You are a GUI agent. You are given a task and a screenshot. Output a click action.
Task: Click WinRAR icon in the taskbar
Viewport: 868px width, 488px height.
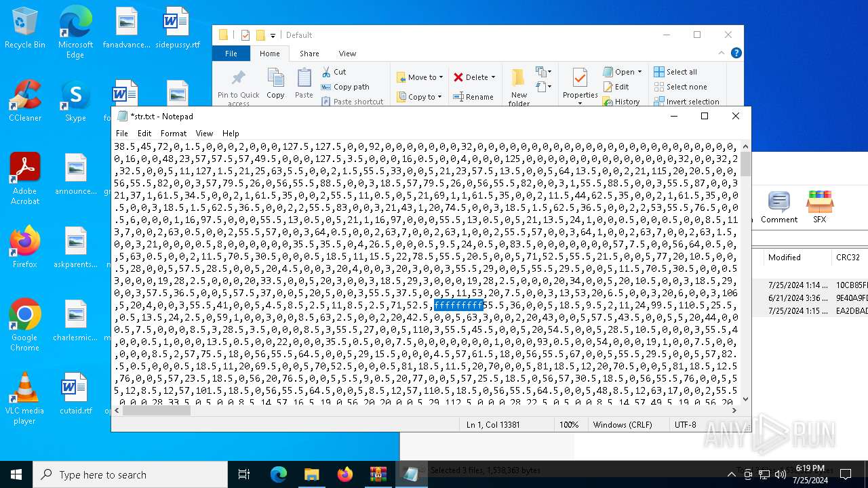pyautogui.click(x=378, y=474)
